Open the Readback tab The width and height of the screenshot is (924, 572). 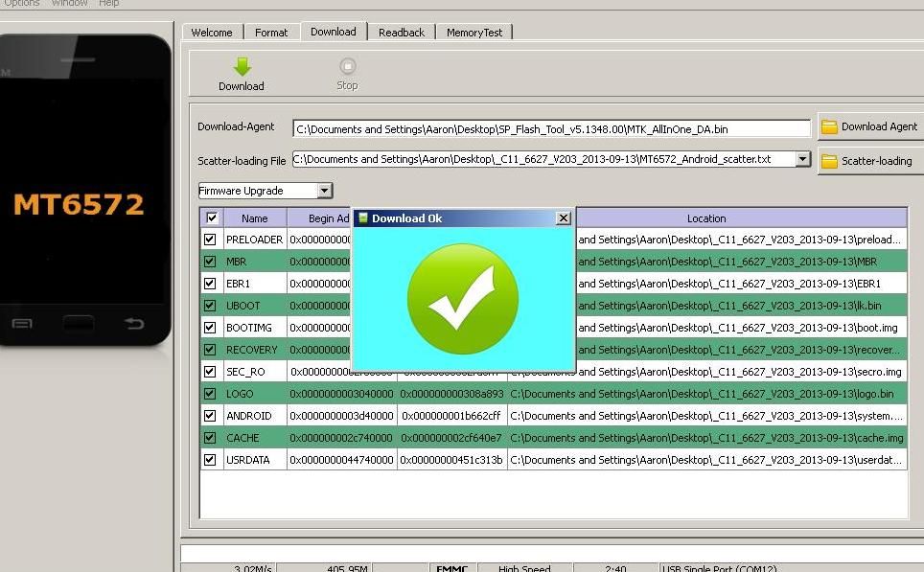(402, 33)
